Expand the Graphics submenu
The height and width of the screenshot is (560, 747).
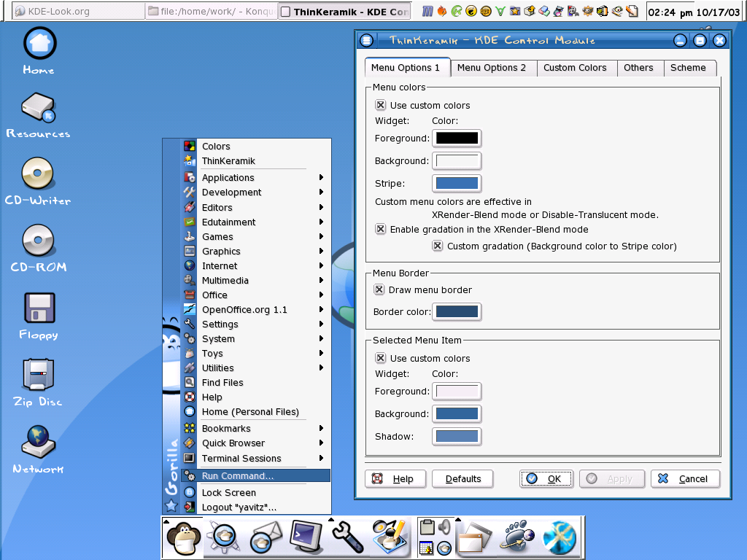click(x=256, y=251)
